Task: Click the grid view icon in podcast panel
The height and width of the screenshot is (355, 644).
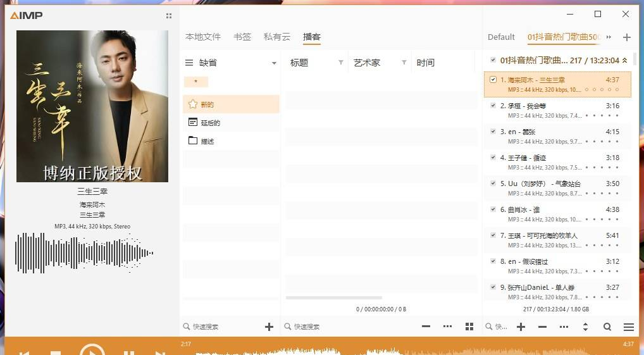Action: (469, 327)
